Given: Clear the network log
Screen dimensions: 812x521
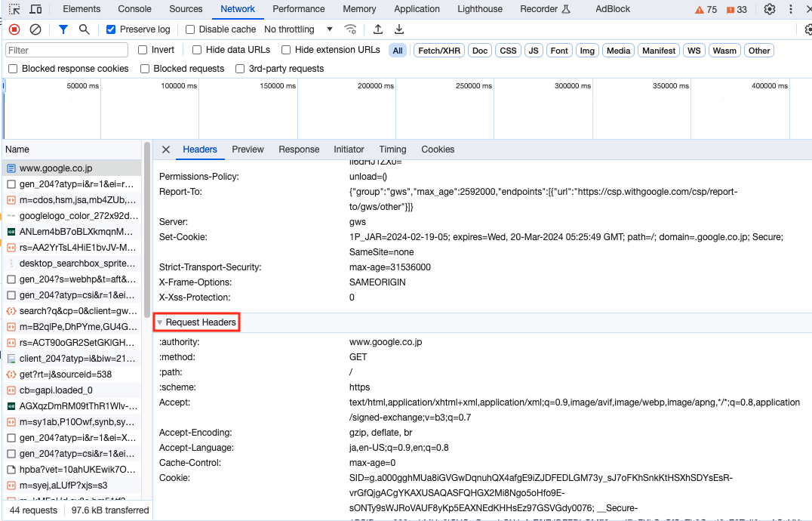Looking at the screenshot, I should pos(35,28).
